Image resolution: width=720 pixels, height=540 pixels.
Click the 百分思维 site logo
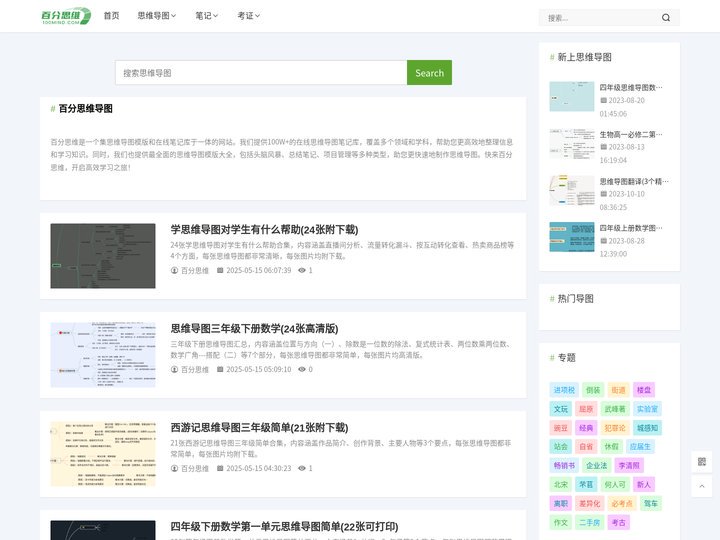coord(66,16)
